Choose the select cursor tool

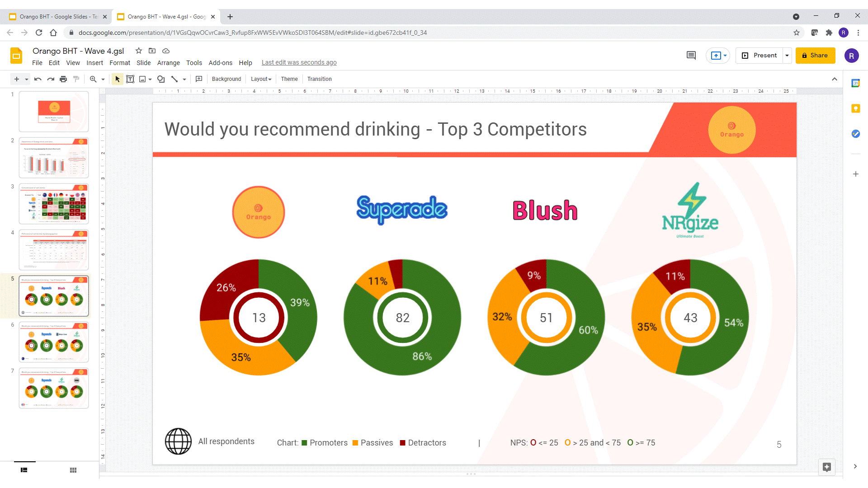coord(118,79)
